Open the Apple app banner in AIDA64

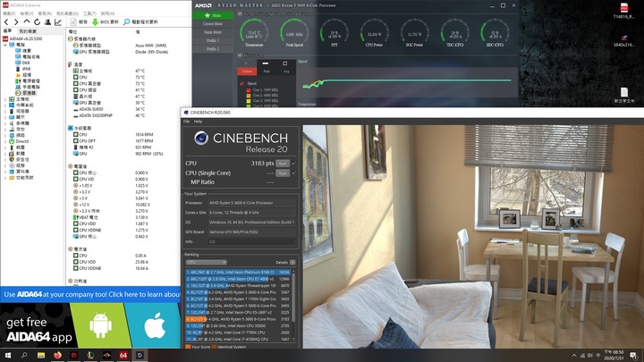(x=155, y=325)
